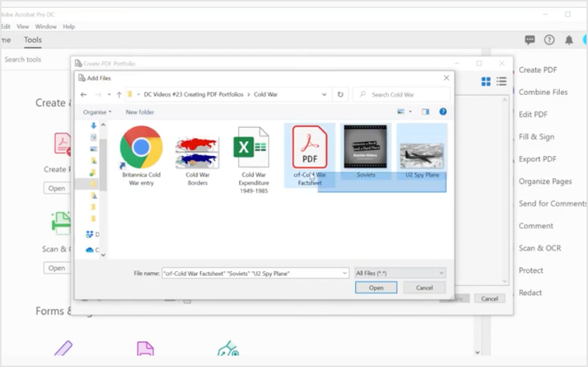Open the Help menu
The width and height of the screenshot is (588, 367).
69,27
